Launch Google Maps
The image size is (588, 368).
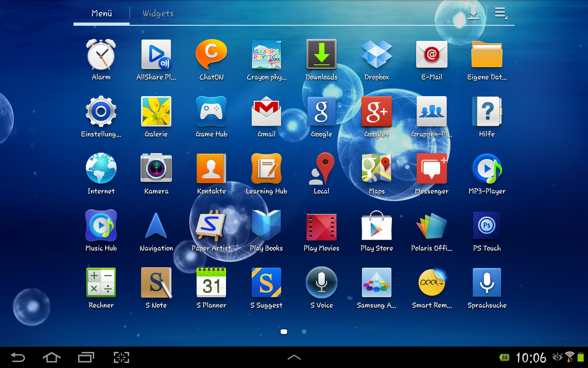tap(377, 169)
